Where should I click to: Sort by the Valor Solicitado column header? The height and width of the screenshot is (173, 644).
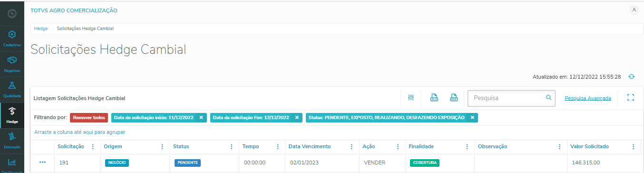tap(589, 147)
